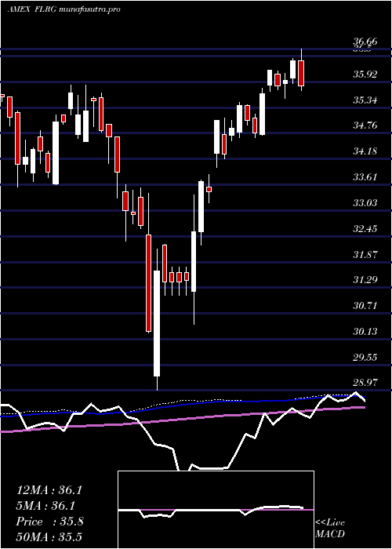The width and height of the screenshot is (392, 549).
Task: Select the 35.34 price axis label
Action: tap(365, 100)
